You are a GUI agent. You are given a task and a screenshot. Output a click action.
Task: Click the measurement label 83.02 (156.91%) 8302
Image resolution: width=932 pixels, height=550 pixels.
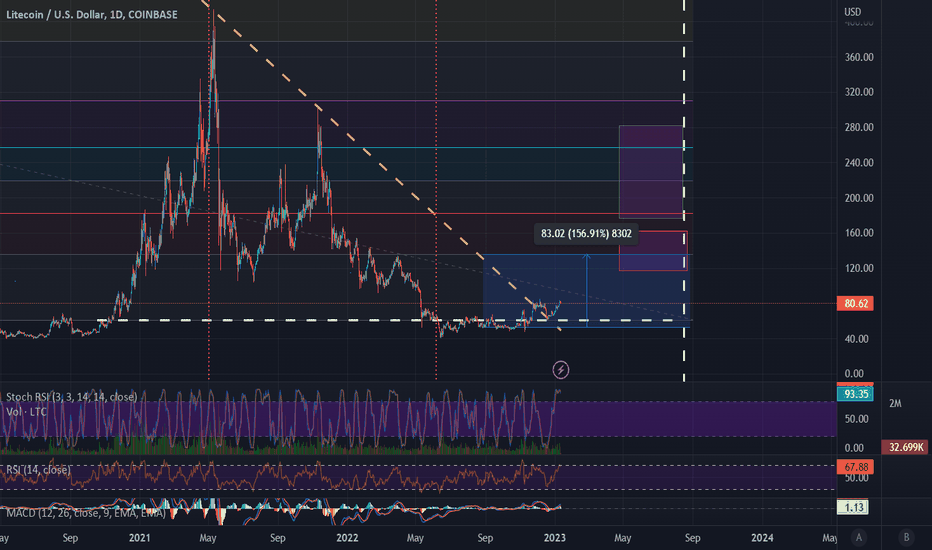pyautogui.click(x=586, y=234)
